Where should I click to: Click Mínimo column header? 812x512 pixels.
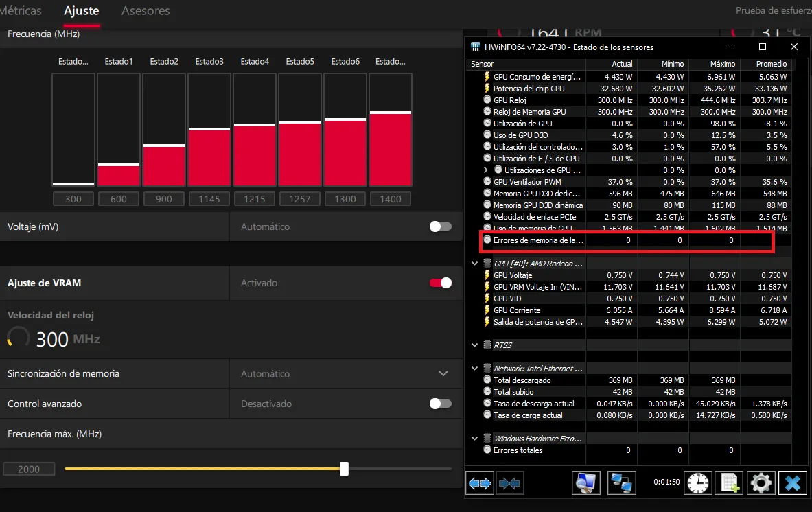(663, 64)
